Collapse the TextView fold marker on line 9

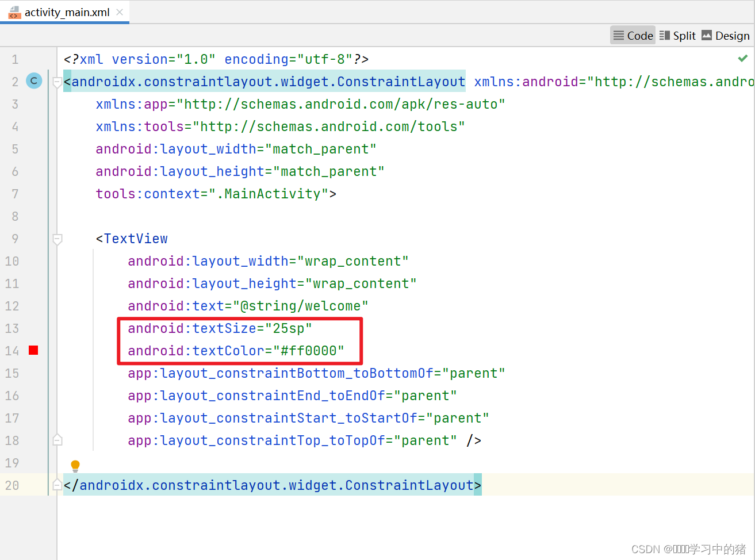[x=57, y=239]
